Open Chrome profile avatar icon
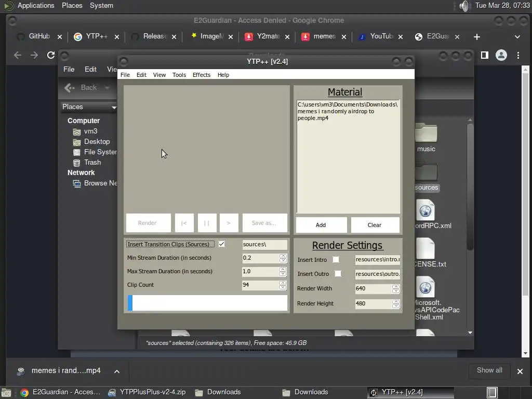 501,55
